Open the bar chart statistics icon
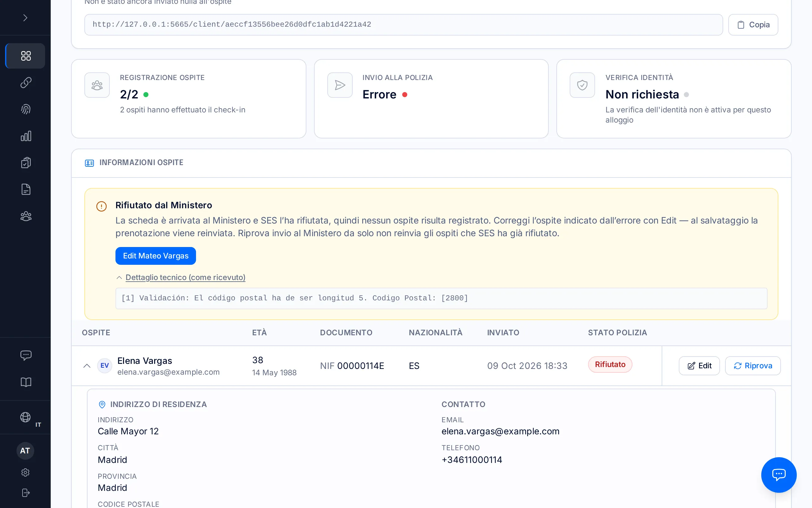812x508 pixels. point(25,136)
